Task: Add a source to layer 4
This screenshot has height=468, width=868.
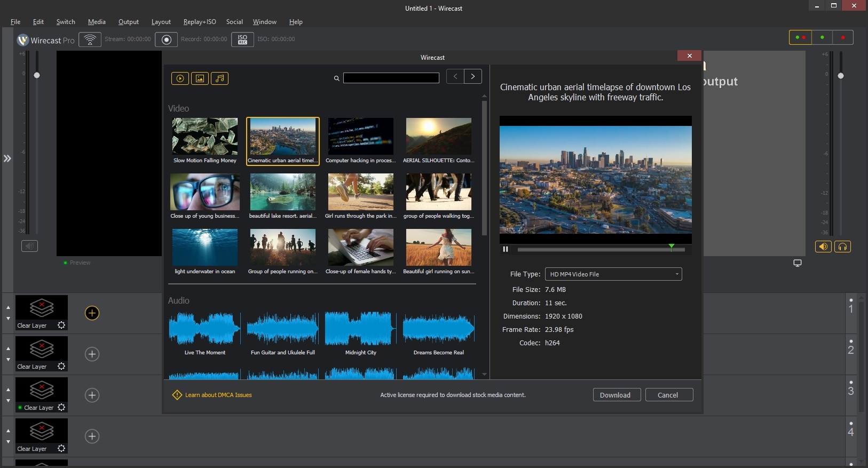Action: (x=92, y=436)
